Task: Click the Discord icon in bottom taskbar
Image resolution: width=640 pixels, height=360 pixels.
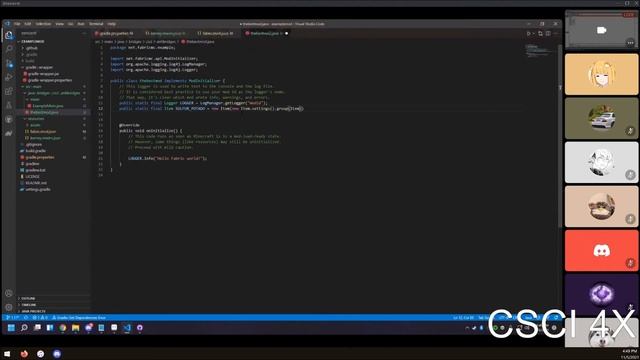Action: coord(57,354)
